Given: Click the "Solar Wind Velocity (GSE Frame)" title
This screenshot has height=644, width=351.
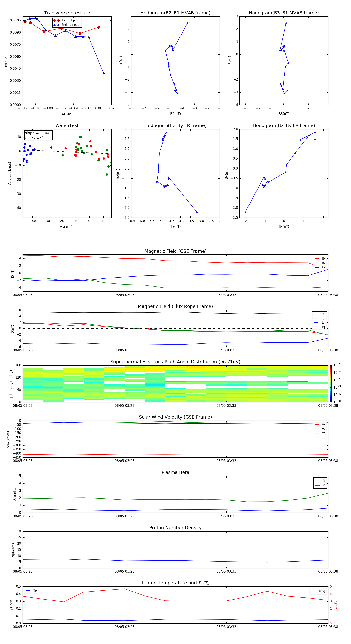Looking at the screenshot, I should point(175,417).
